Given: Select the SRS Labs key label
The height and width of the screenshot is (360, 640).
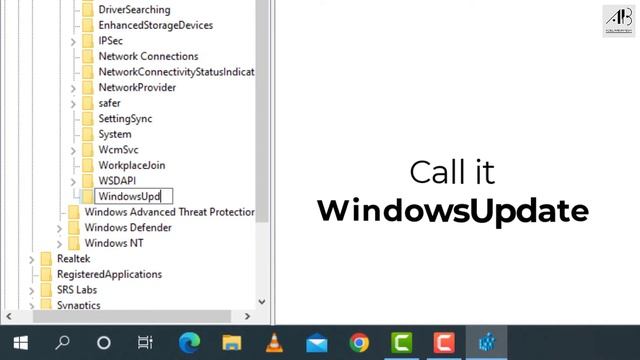Looking at the screenshot, I should pyautogui.click(x=77, y=290).
